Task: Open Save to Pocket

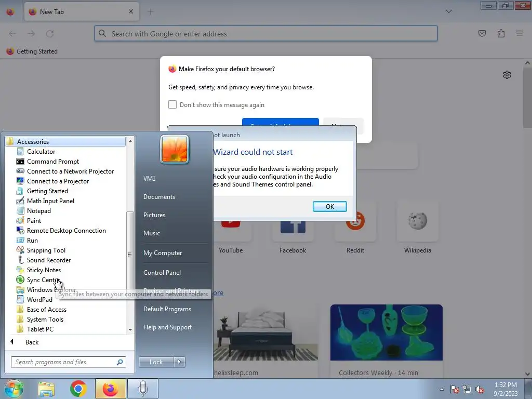Action: [482, 33]
